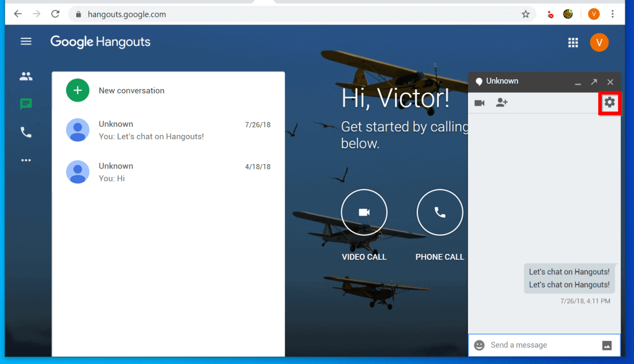Open chat settings gear icon
Viewport: 634px width, 364px height.
609,102
